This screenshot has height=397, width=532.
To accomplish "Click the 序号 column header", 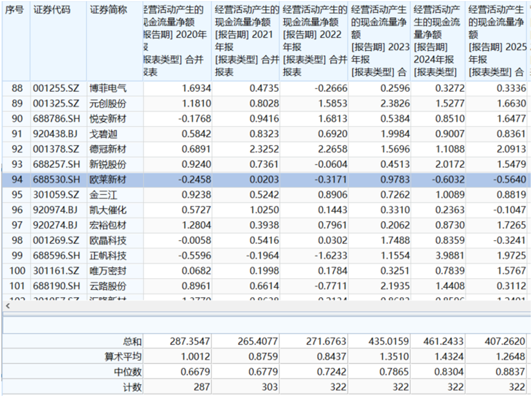I will pos(16,41).
